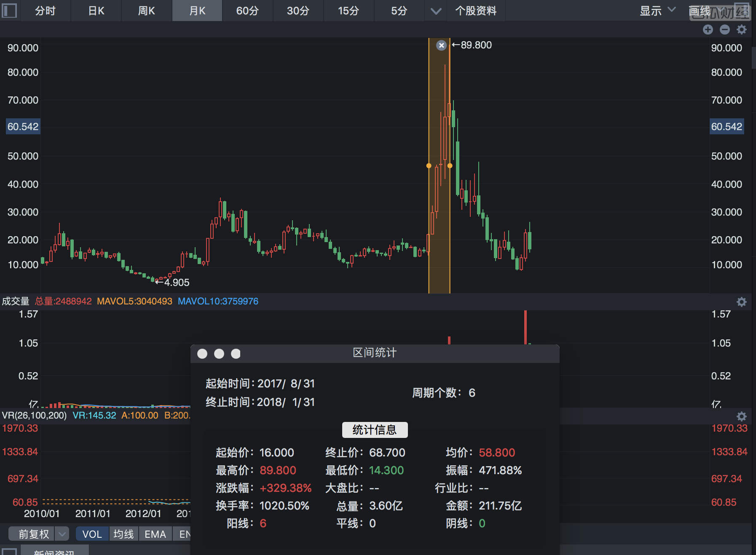Open main chart settings gear
The image size is (756, 555).
pos(742,29)
